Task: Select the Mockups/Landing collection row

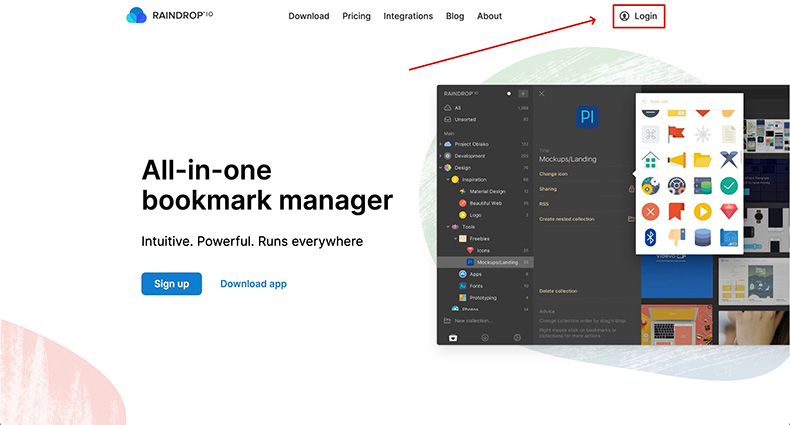Action: (x=485, y=262)
